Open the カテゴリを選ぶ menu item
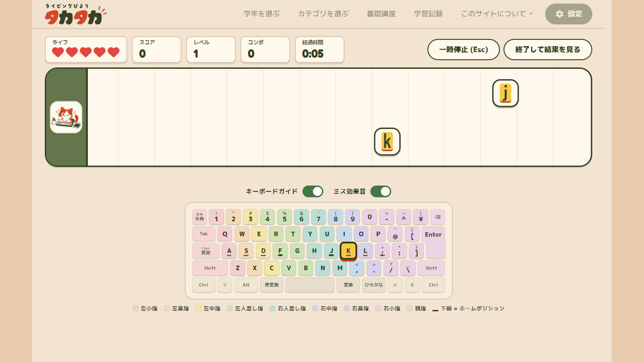This screenshot has height=362, width=644. click(x=323, y=14)
